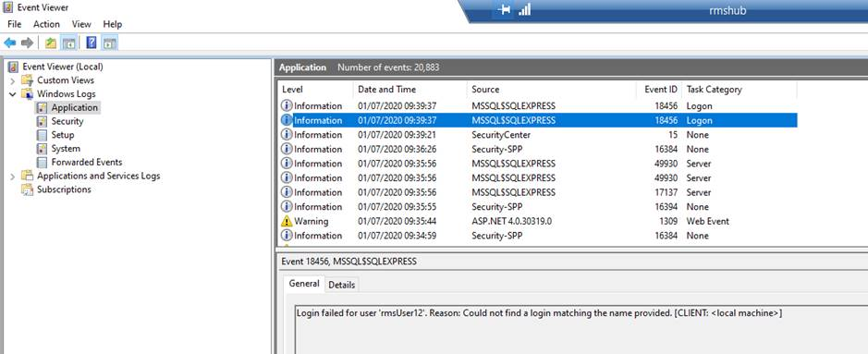
Task: Click the Windows Logs folder icon
Action: (27, 94)
